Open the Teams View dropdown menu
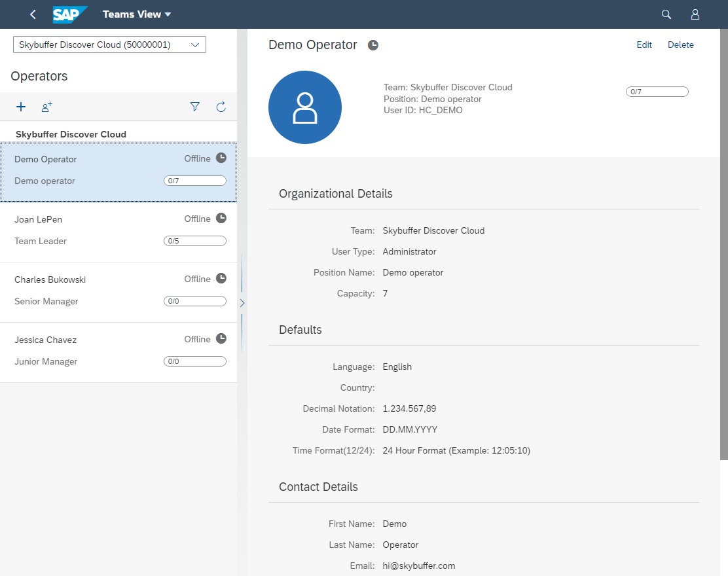The width and height of the screenshot is (728, 576). (137, 14)
